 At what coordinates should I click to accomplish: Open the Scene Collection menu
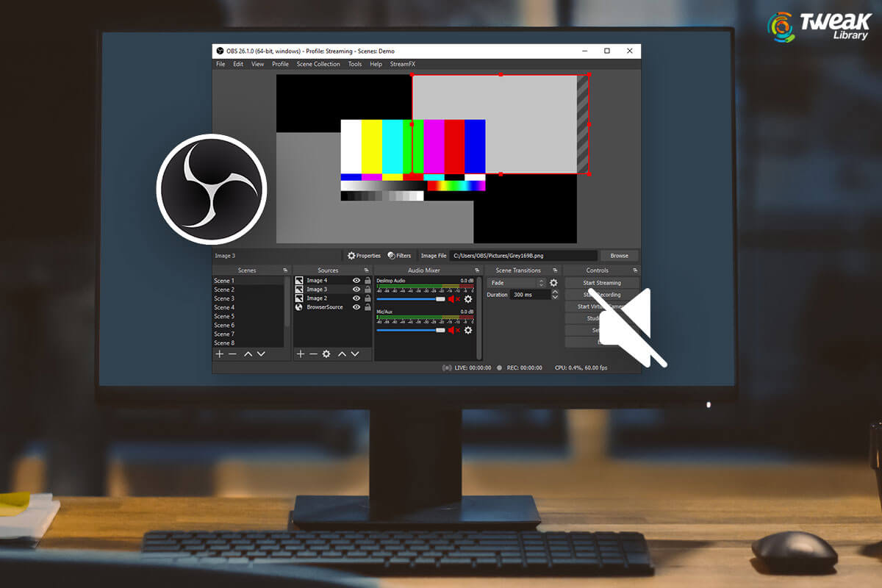318,64
